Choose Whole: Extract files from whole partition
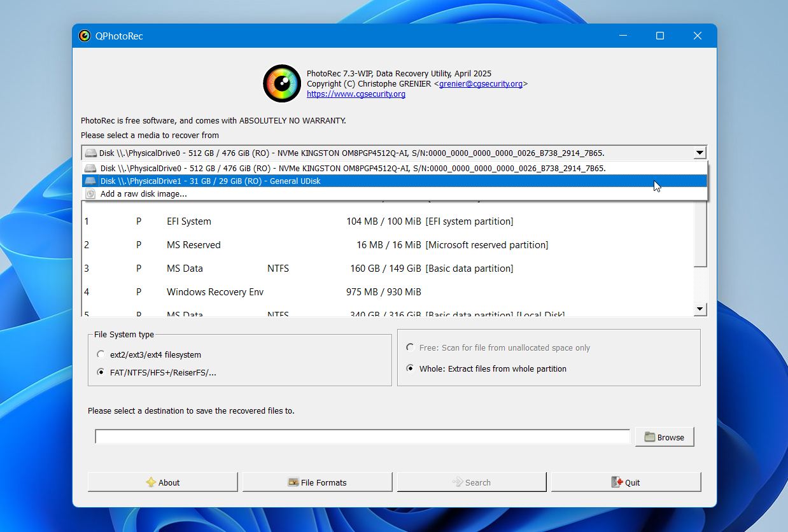The width and height of the screenshot is (788, 532). [x=410, y=368]
